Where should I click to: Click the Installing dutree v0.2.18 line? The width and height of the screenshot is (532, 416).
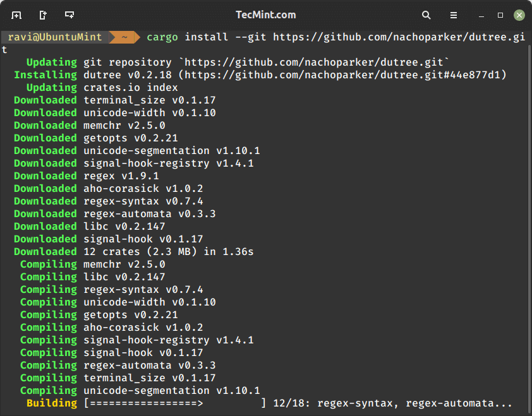pos(260,75)
